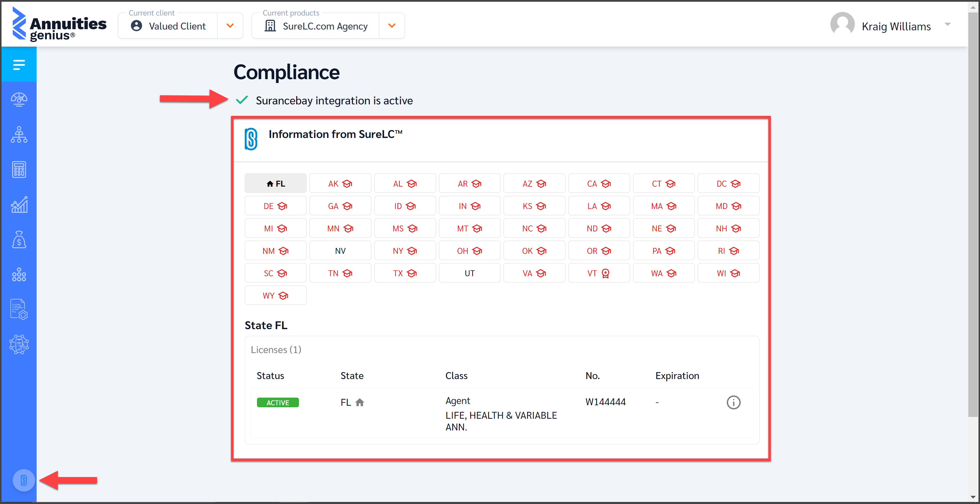Choose the PA state button
The width and height of the screenshot is (980, 504).
664,251
